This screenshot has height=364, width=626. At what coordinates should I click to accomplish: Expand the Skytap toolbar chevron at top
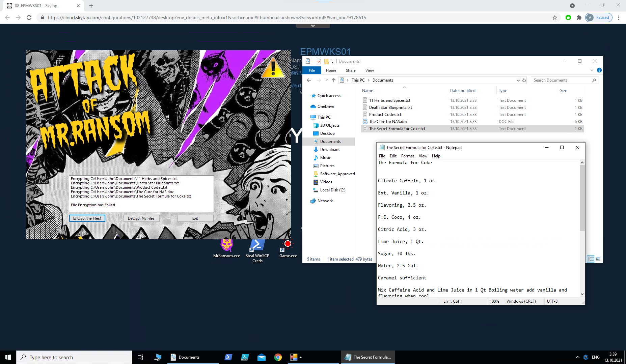pyautogui.click(x=313, y=26)
